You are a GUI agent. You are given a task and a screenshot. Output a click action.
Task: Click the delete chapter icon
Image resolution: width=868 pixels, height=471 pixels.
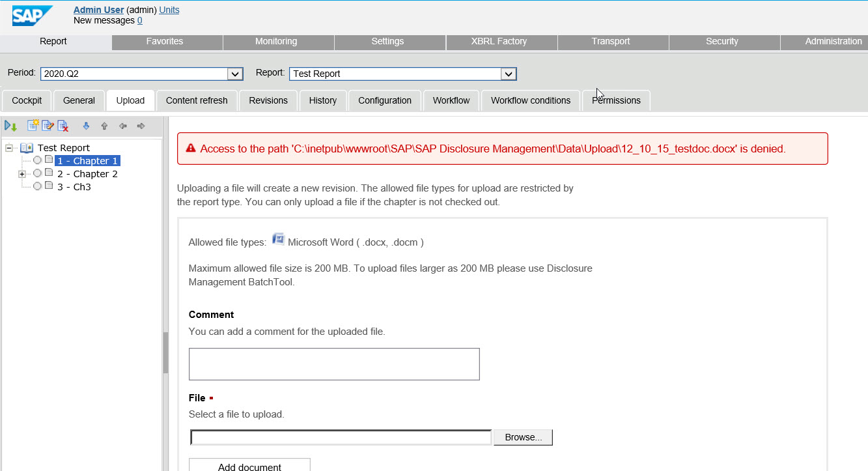(63, 126)
